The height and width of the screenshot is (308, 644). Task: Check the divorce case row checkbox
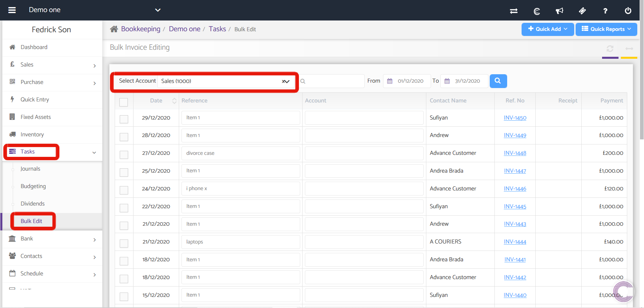tap(124, 155)
